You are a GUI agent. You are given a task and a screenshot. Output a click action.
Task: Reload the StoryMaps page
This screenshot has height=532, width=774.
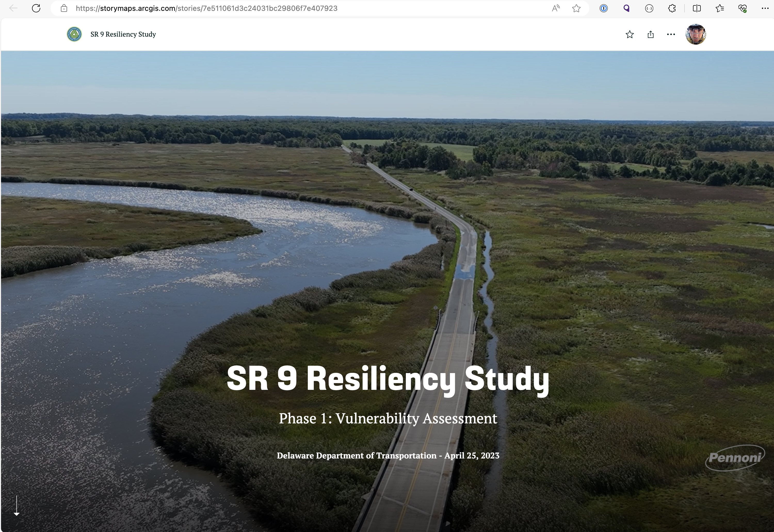pyautogui.click(x=36, y=8)
